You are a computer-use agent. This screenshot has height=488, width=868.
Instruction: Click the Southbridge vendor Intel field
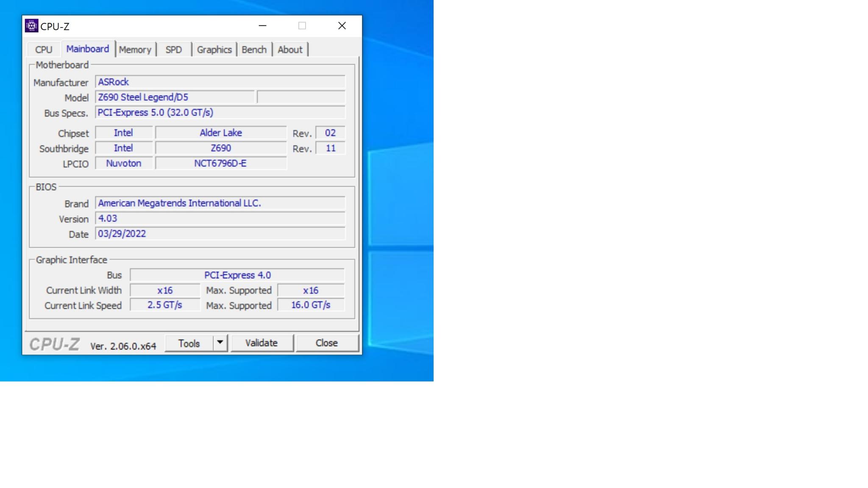(124, 148)
